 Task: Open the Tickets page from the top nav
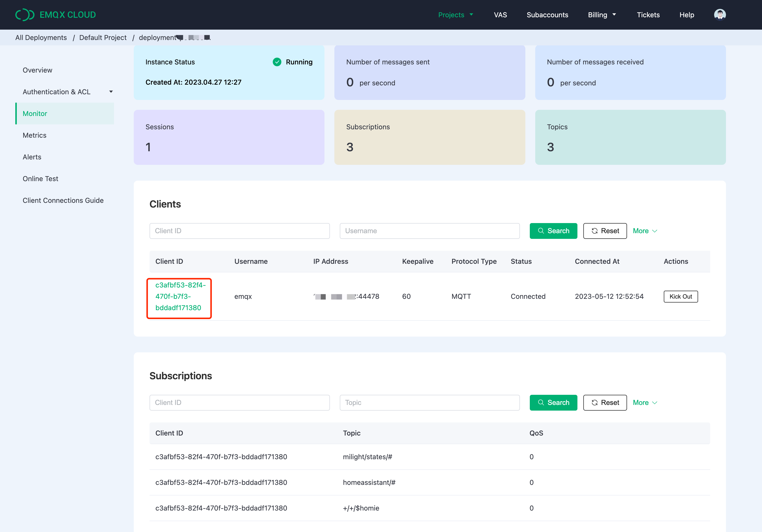tap(648, 15)
